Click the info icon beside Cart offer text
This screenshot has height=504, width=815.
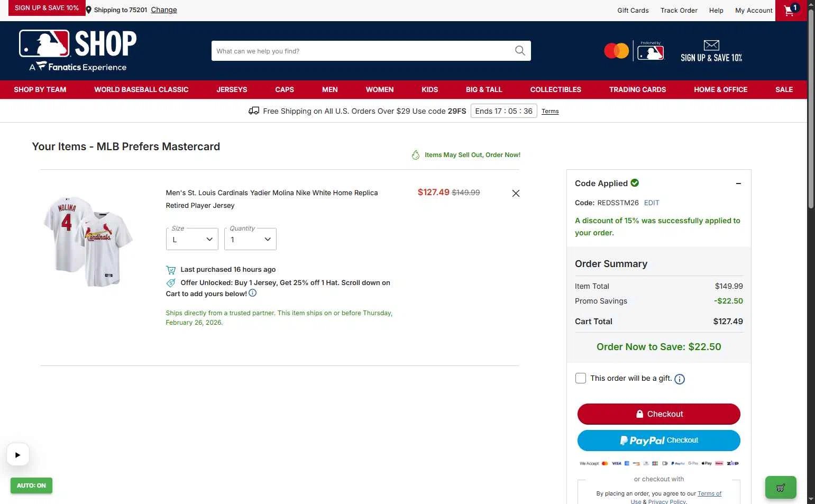(x=253, y=293)
